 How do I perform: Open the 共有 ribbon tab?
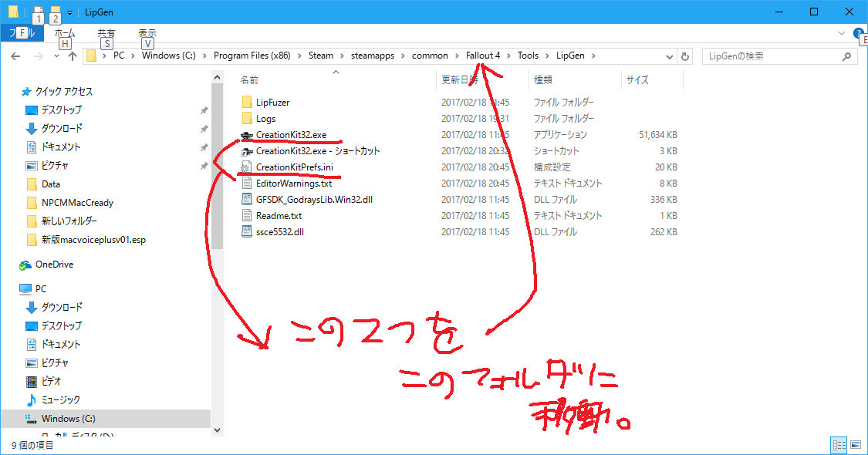tap(106, 33)
